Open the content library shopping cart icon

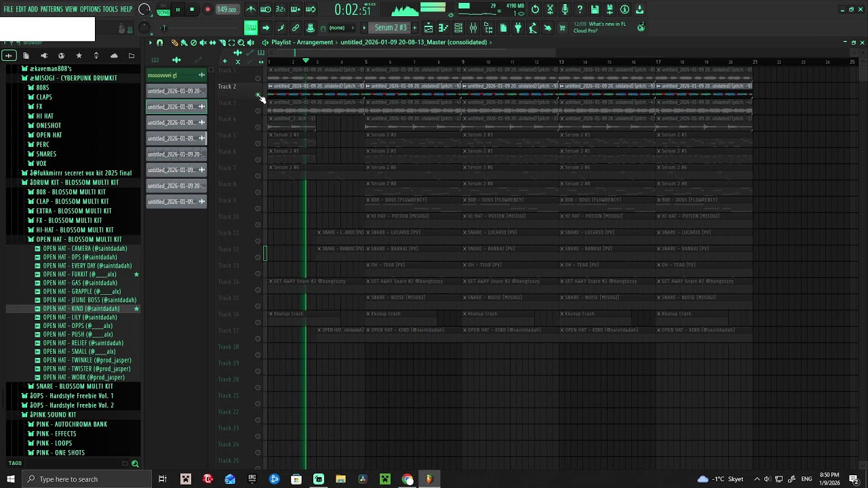coord(561,28)
